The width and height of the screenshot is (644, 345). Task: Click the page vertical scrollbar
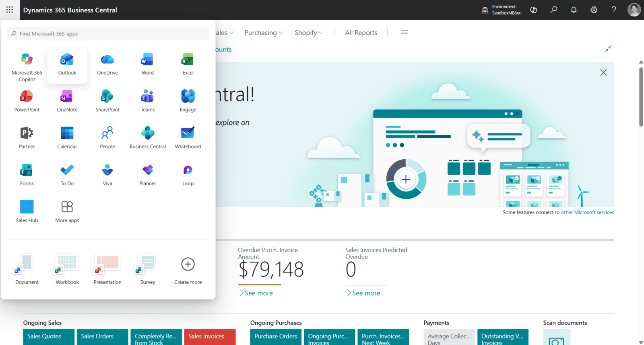[x=641, y=97]
